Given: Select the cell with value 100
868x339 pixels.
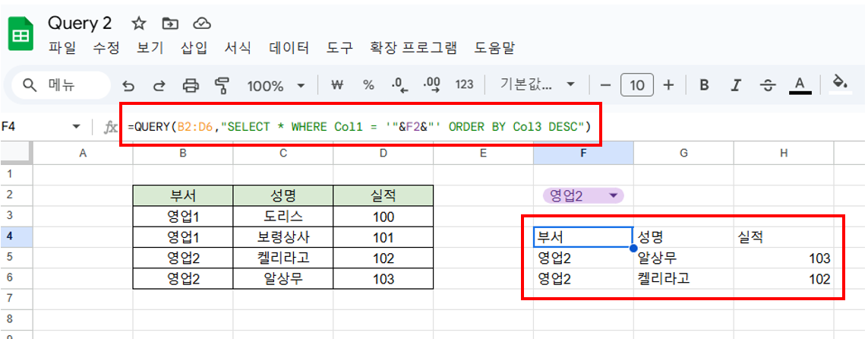Looking at the screenshot, I should pyautogui.click(x=383, y=217).
